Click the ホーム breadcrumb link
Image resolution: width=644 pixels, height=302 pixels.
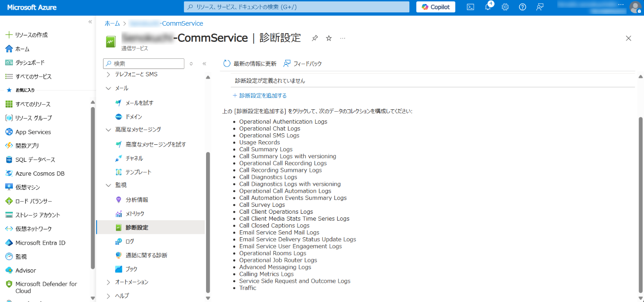point(112,23)
